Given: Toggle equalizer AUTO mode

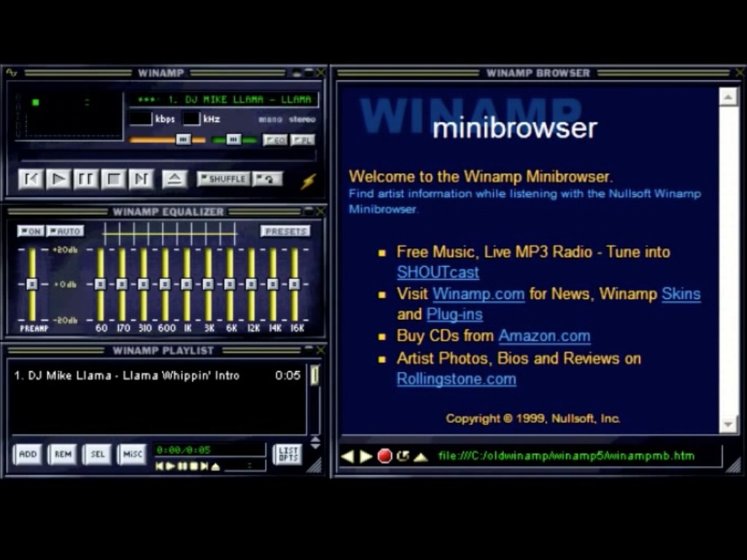Looking at the screenshot, I should [x=65, y=231].
